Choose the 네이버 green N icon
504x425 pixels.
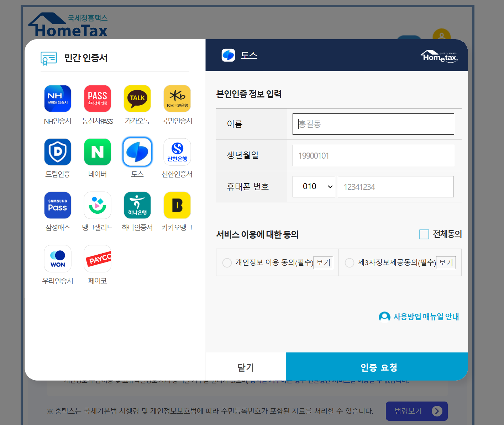98,152
